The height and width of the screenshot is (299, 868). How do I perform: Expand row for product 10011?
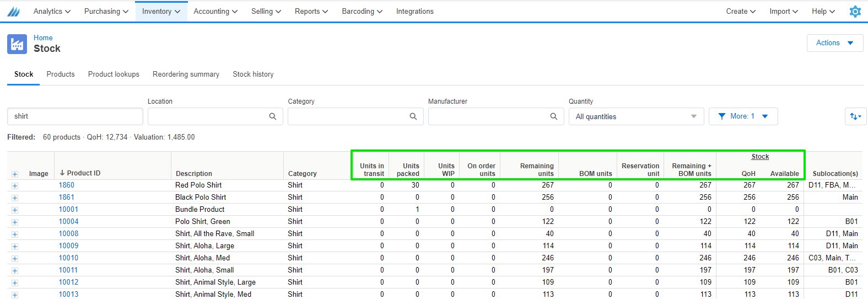pos(15,271)
